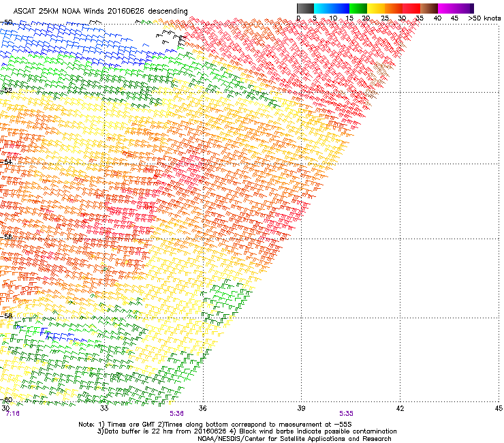Image resolution: width=504 pixels, height=443 pixels.
Task: Click the '33' longitude label
Action: click(104, 408)
